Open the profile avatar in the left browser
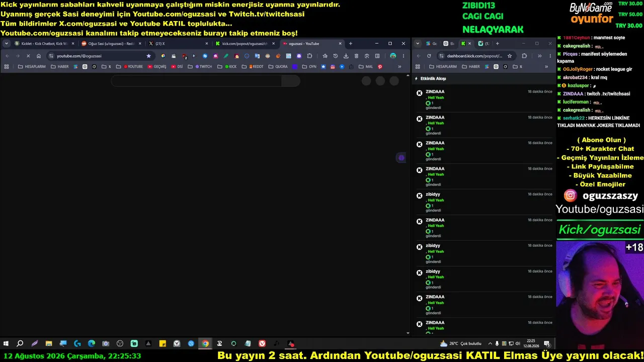The image size is (644, 362). click(393, 56)
